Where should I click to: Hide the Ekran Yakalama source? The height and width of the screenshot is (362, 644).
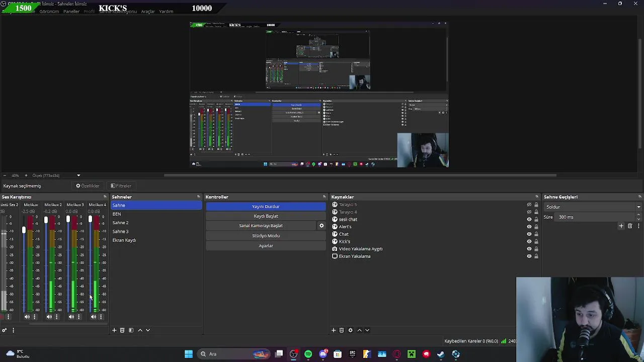pyautogui.click(x=529, y=256)
